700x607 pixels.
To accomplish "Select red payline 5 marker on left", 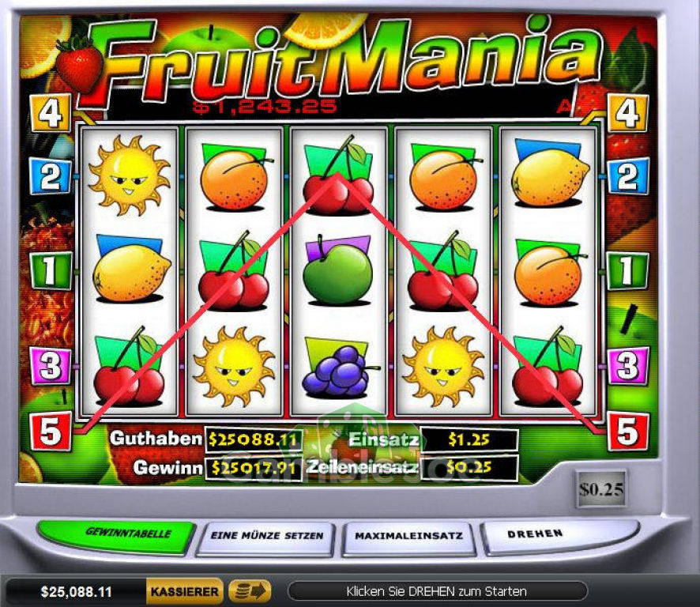I will click(x=51, y=432).
